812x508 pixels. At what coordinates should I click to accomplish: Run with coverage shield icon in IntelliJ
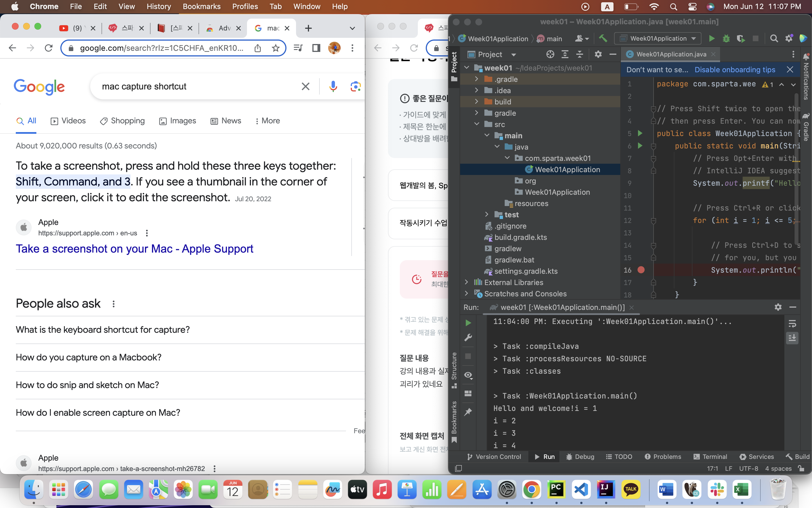click(741, 39)
